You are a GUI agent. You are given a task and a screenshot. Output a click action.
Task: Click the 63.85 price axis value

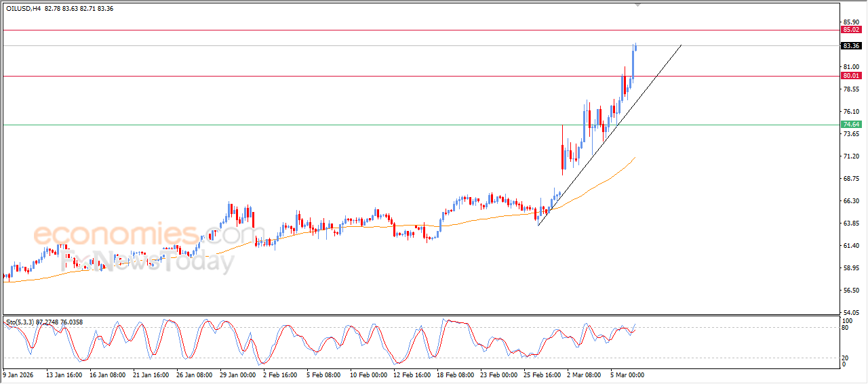[851, 223]
